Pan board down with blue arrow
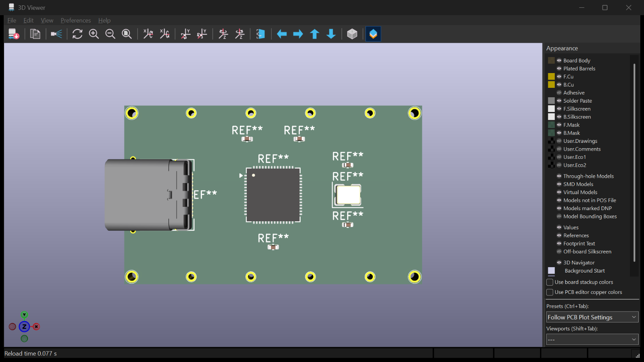The height and width of the screenshot is (362, 644). point(331,34)
